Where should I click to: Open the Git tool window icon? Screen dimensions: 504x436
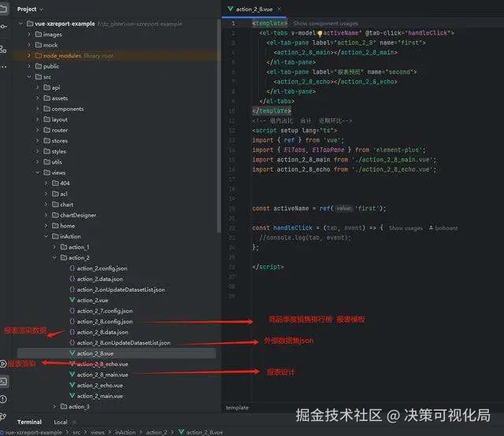tap(3, 416)
